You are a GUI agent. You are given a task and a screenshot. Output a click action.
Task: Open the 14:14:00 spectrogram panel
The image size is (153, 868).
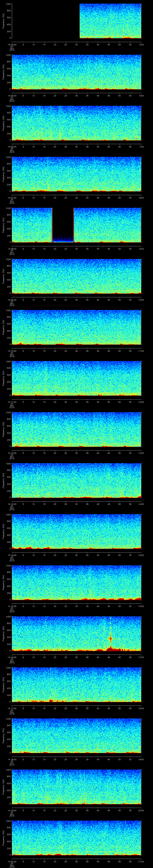77,531
